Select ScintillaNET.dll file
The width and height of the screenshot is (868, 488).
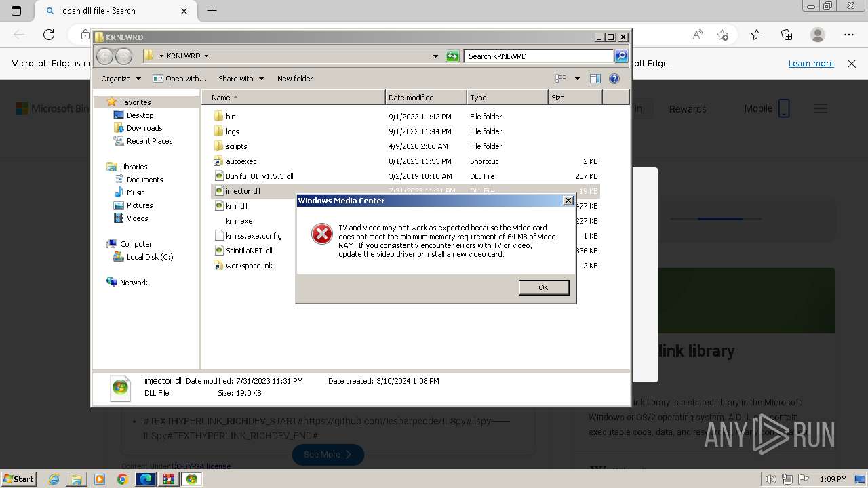click(249, 251)
